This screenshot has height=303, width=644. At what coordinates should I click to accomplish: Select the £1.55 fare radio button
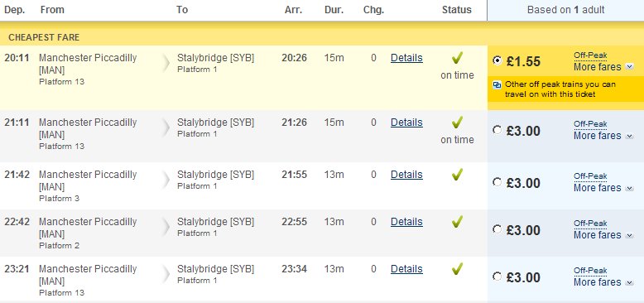click(x=497, y=60)
